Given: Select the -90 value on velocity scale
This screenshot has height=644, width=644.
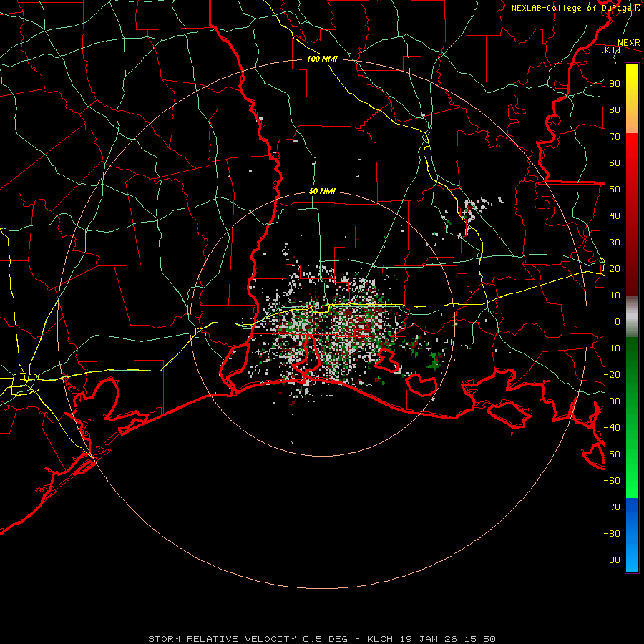Looking at the screenshot, I should tap(612, 560).
